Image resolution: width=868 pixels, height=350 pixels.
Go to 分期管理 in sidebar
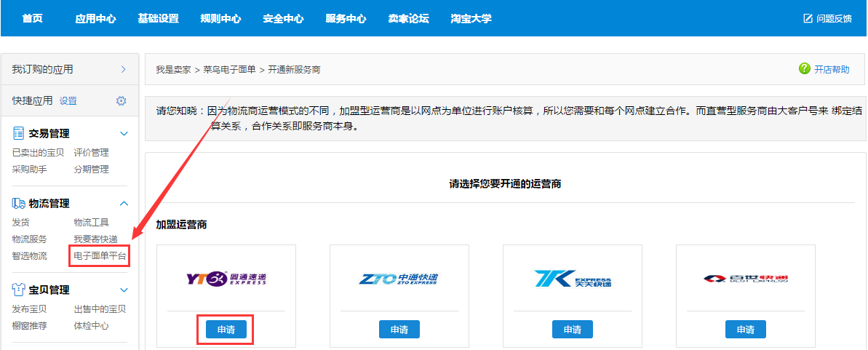(92, 169)
